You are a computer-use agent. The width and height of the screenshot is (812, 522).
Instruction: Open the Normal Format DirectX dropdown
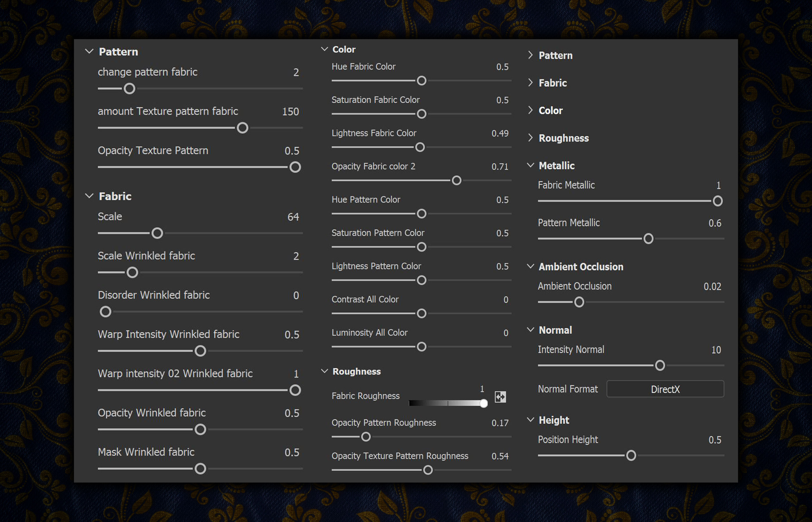(x=665, y=389)
